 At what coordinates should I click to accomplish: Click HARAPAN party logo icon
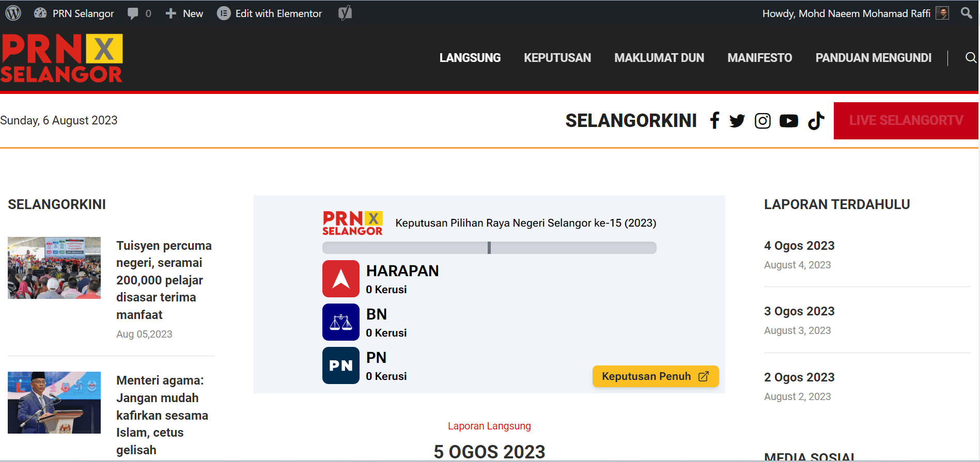pos(341,279)
